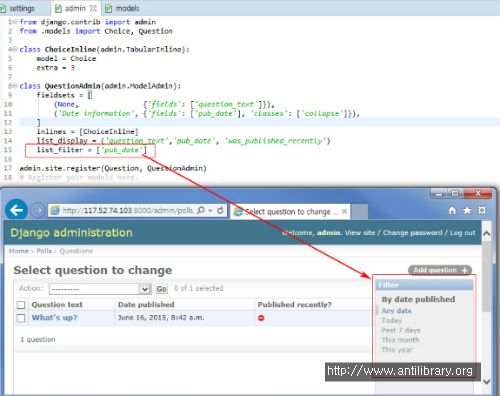Filter by Today
The width and height of the screenshot is (500, 396).
[392, 321]
